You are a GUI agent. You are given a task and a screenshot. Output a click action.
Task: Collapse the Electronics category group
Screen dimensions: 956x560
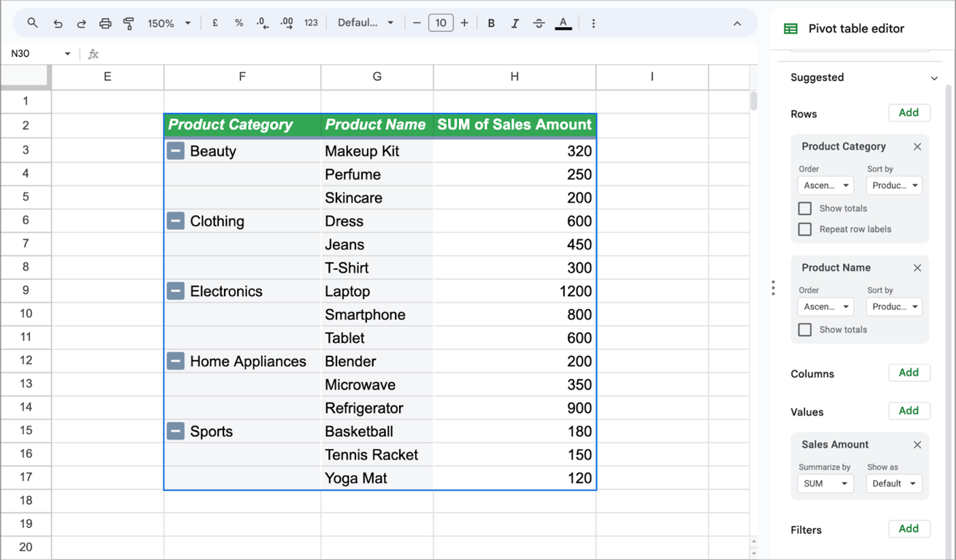(175, 290)
